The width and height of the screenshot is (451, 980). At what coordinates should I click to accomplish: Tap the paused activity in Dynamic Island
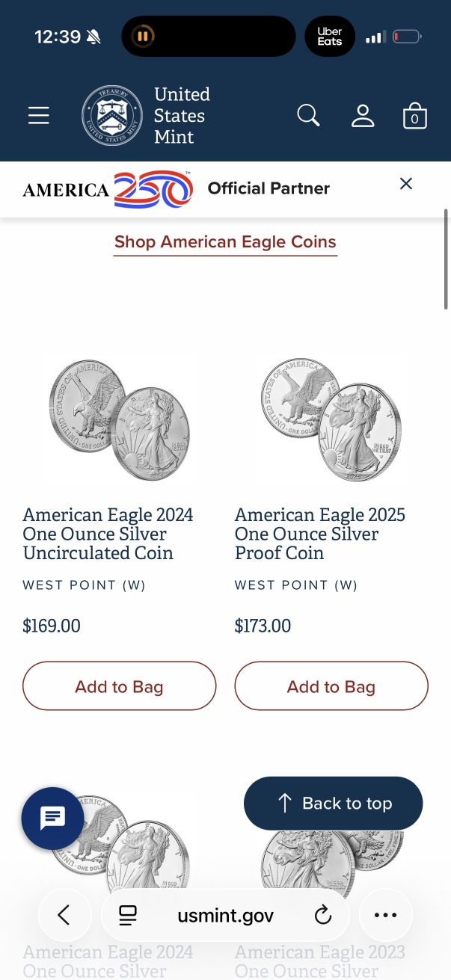tap(143, 36)
